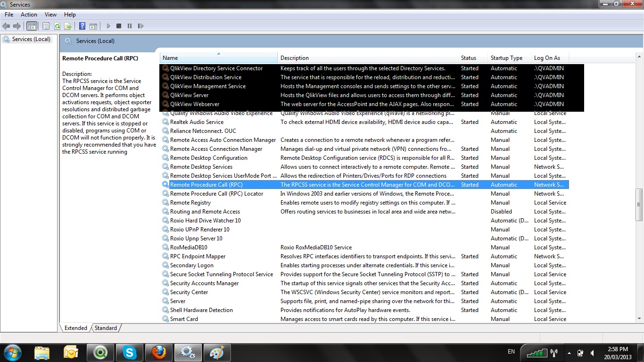Sort by Startup Type column header
Screen dimensions: 644x362
coord(509,58)
